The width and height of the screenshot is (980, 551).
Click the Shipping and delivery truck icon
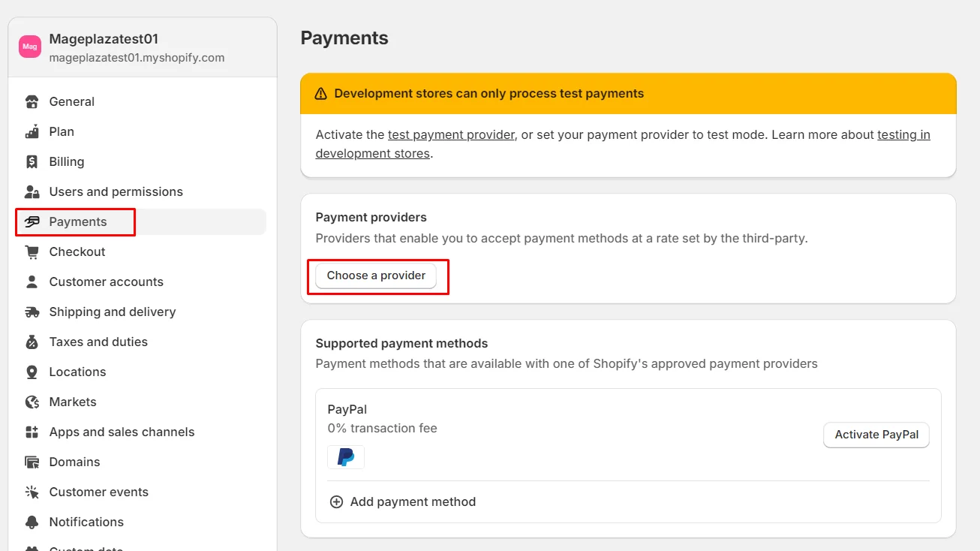(x=32, y=312)
